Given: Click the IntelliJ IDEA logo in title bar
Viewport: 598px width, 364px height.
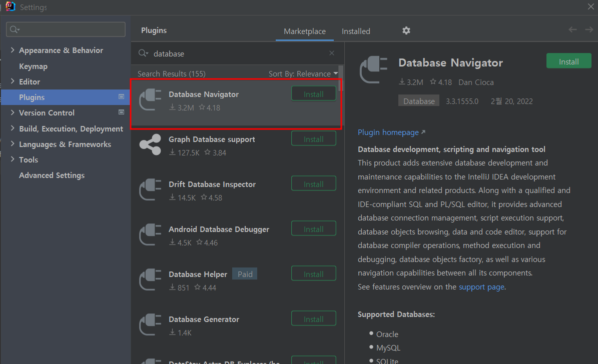Looking at the screenshot, I should pyautogui.click(x=11, y=6).
